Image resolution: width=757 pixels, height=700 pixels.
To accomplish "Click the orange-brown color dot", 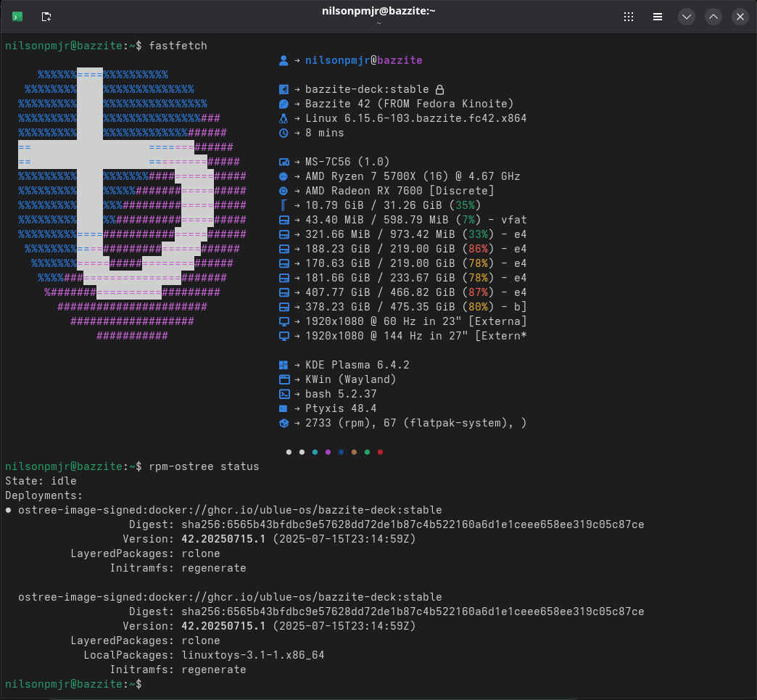I will [x=354, y=452].
